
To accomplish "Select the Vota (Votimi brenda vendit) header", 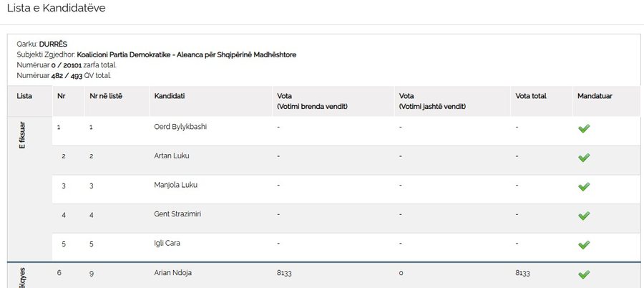I will click(x=312, y=101).
